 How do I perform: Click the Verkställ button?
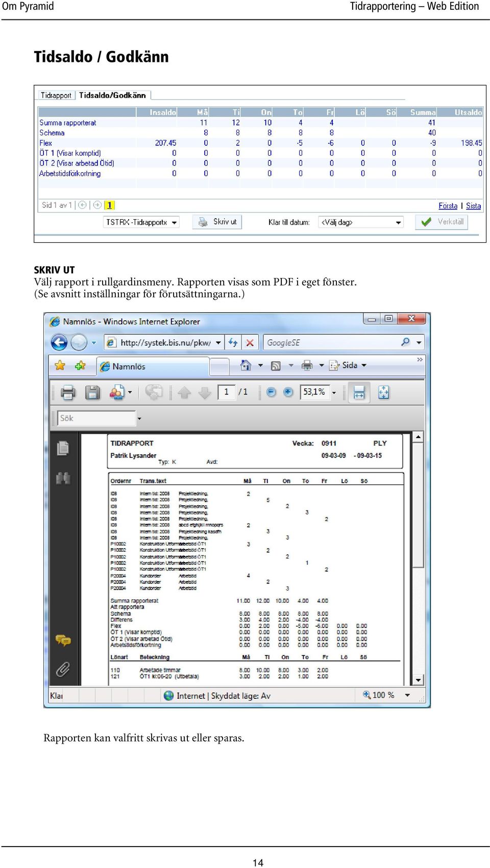click(442, 222)
